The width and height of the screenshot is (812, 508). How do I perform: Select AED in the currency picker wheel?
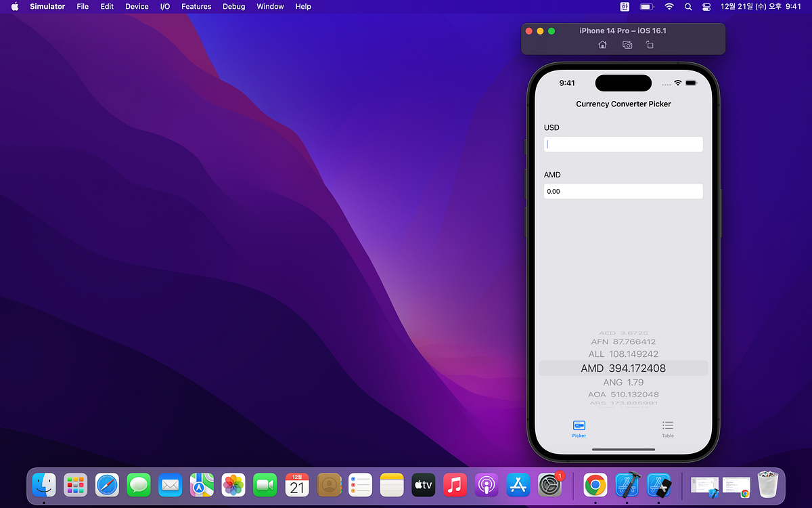[623, 332]
